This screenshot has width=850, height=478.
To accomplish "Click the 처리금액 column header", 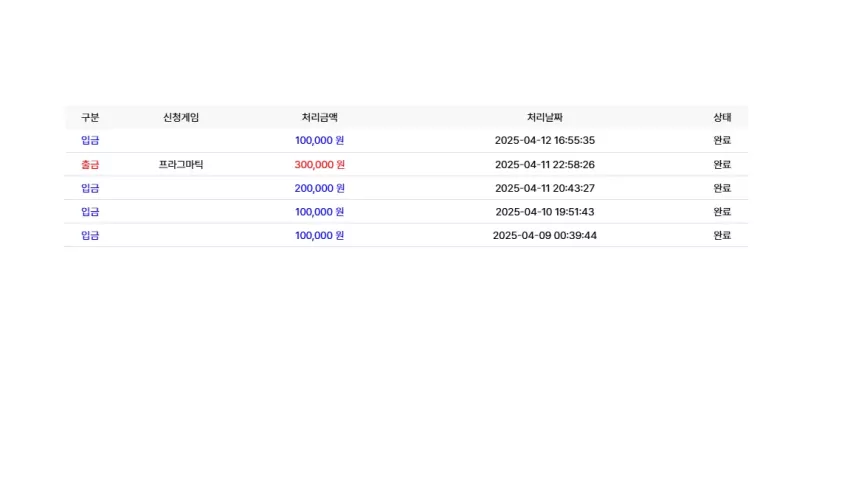I will tap(320, 118).
